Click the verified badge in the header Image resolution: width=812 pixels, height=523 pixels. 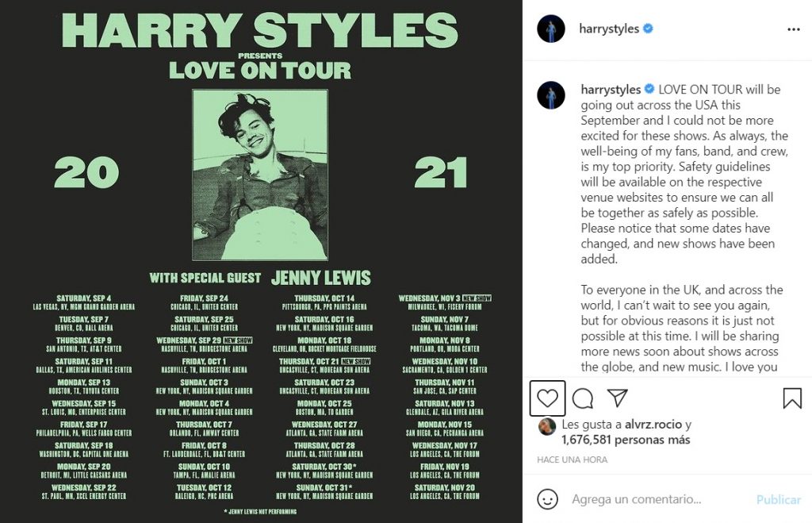[648, 29]
